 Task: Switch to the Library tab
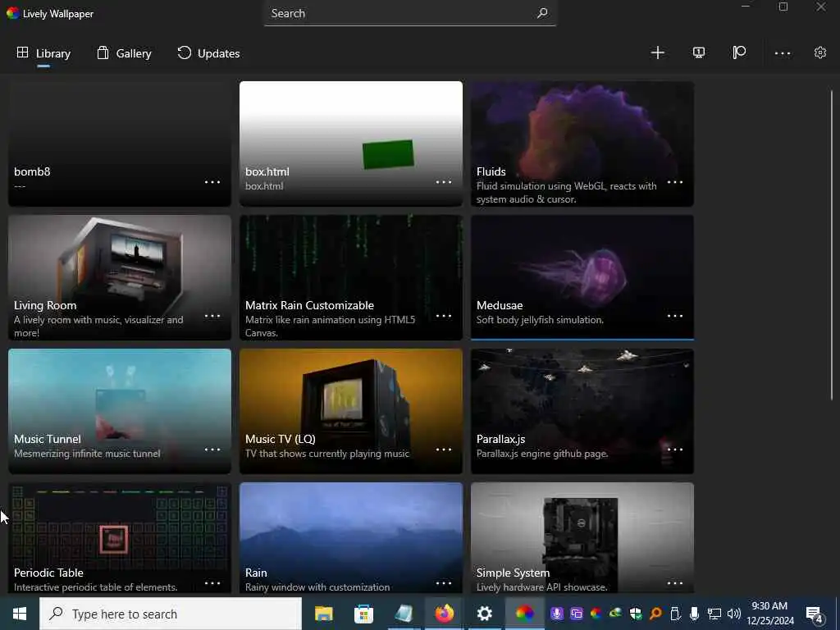click(x=44, y=53)
